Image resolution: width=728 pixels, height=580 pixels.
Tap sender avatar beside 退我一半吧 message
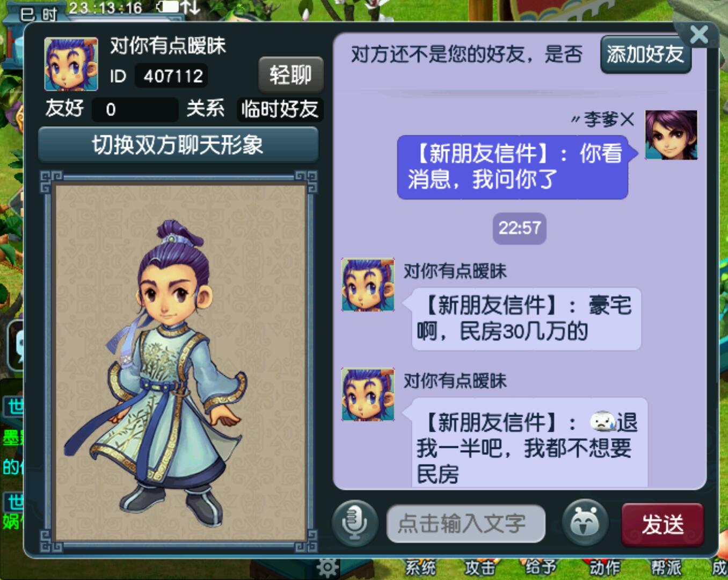368,394
